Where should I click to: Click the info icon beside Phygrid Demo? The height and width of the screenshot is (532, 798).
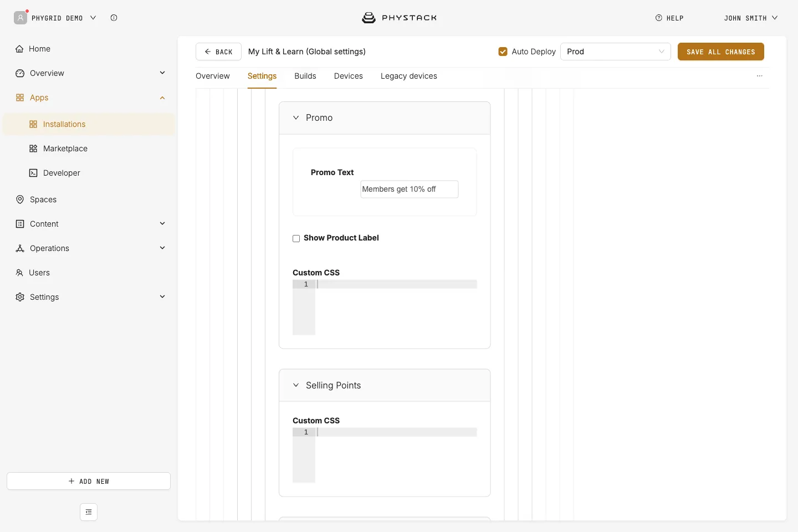click(x=114, y=18)
